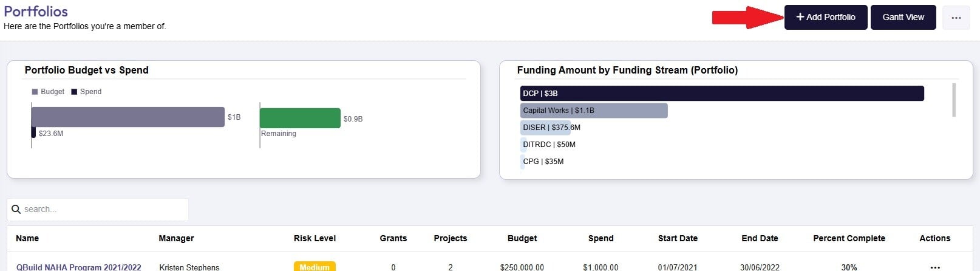
Task: Sort table by Name column
Action: pyautogui.click(x=27, y=238)
